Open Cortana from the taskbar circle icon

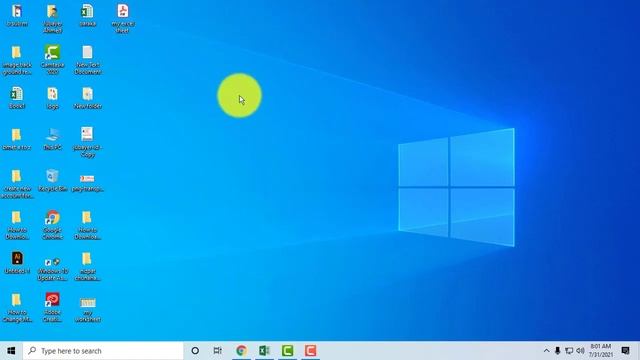195,351
